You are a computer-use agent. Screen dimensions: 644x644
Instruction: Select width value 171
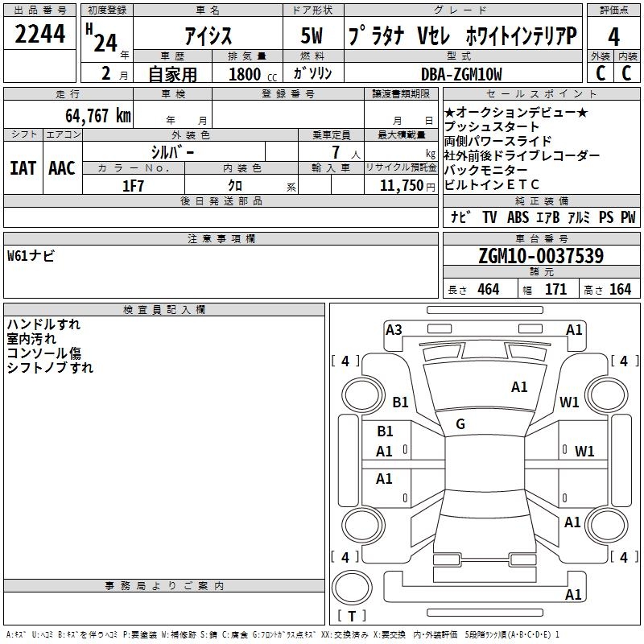coord(555,289)
